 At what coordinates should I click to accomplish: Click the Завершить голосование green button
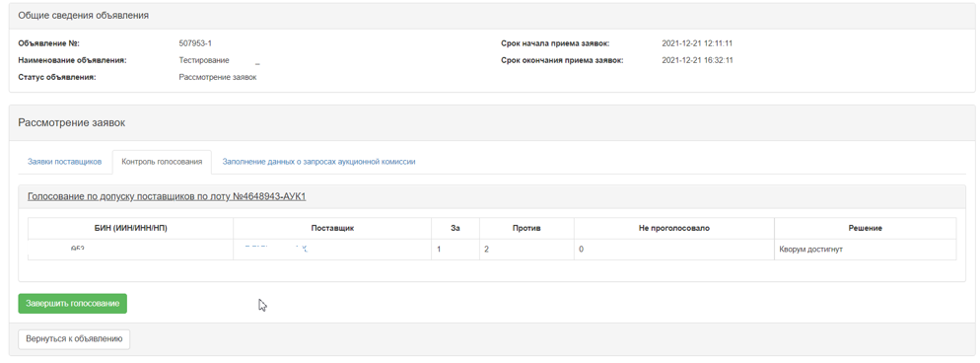[x=73, y=304]
